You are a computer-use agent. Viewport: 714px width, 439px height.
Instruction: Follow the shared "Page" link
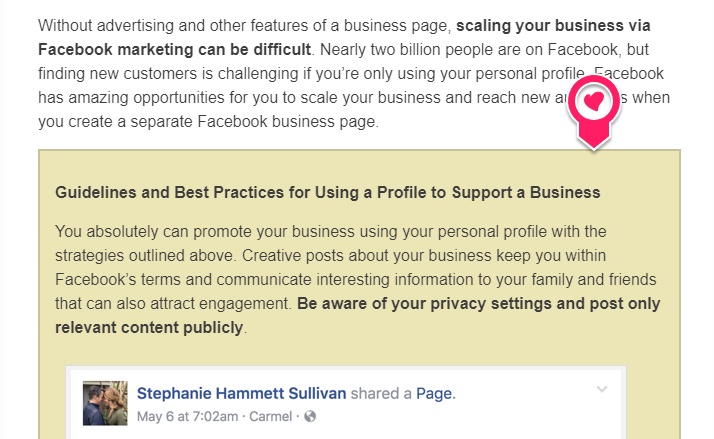click(x=434, y=394)
